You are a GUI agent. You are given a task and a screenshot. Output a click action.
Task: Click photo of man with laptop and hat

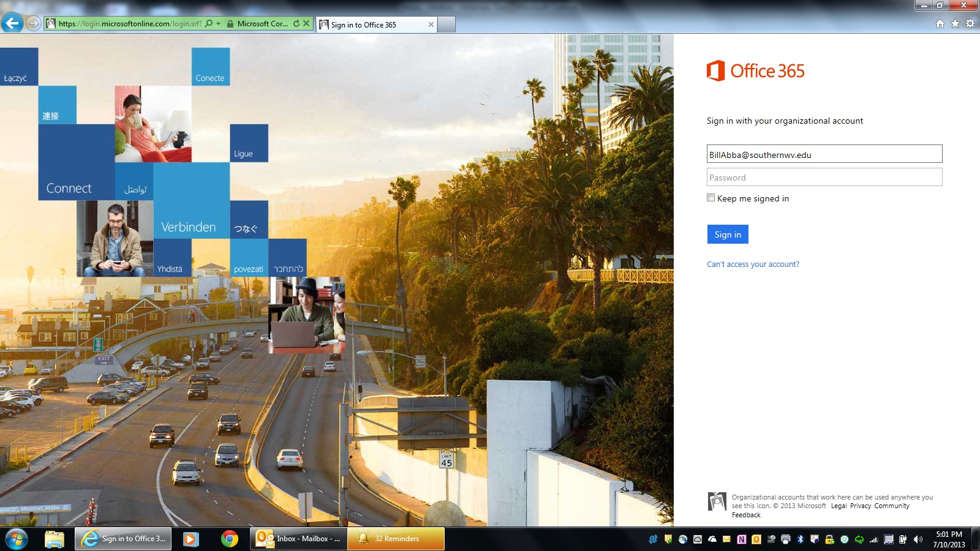coord(306,315)
